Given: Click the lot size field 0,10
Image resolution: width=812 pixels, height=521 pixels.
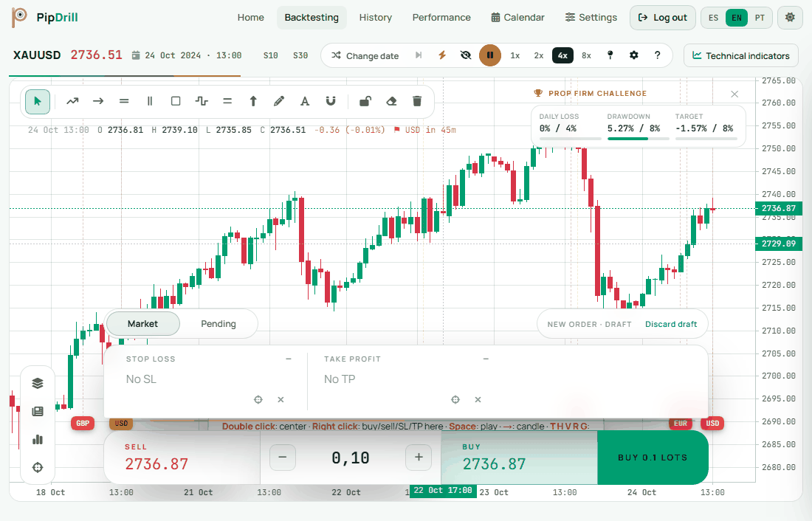Looking at the screenshot, I should pyautogui.click(x=351, y=458).
